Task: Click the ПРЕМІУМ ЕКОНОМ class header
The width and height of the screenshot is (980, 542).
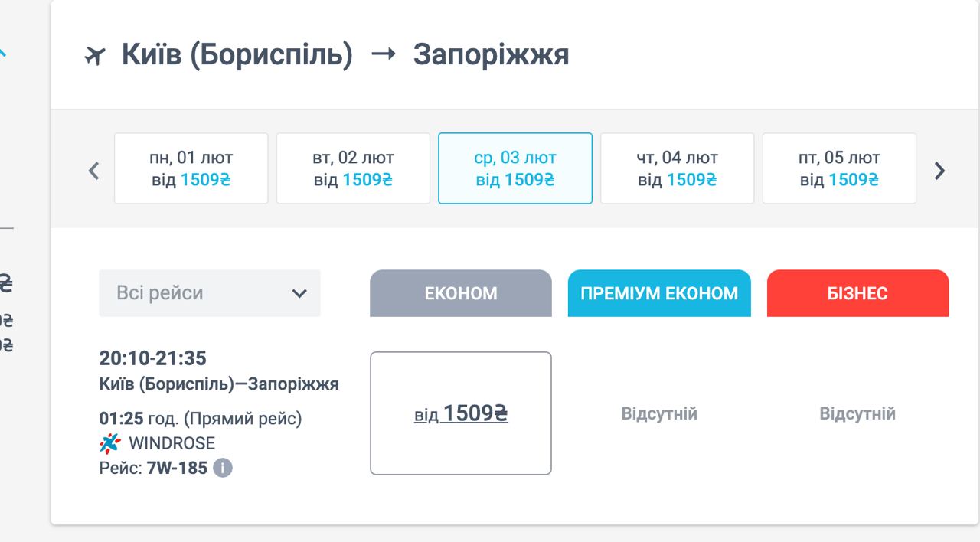Action: tap(659, 293)
